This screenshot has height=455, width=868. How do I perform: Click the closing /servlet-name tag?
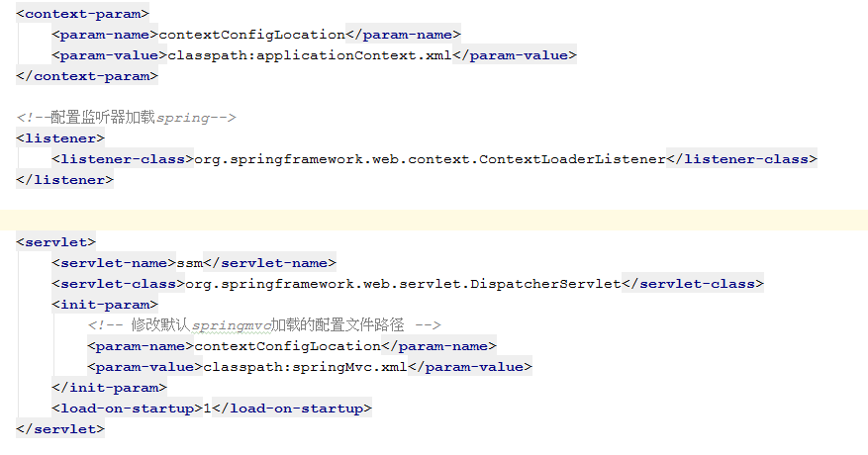[x=269, y=263]
